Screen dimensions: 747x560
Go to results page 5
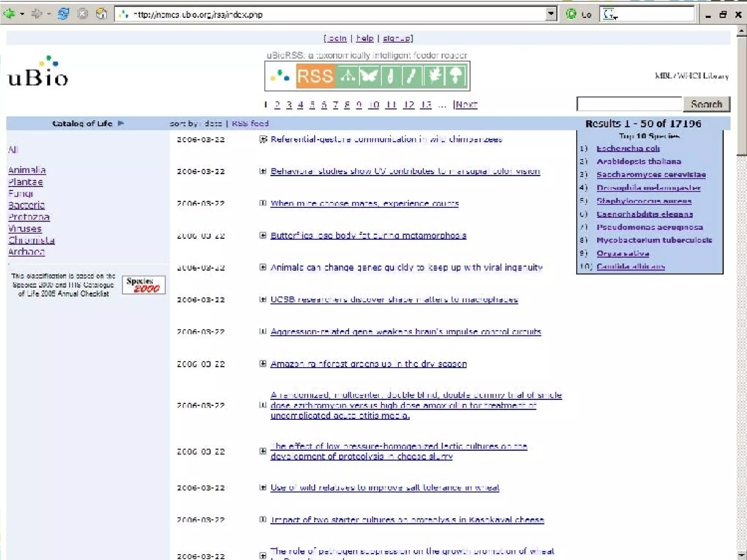312,105
